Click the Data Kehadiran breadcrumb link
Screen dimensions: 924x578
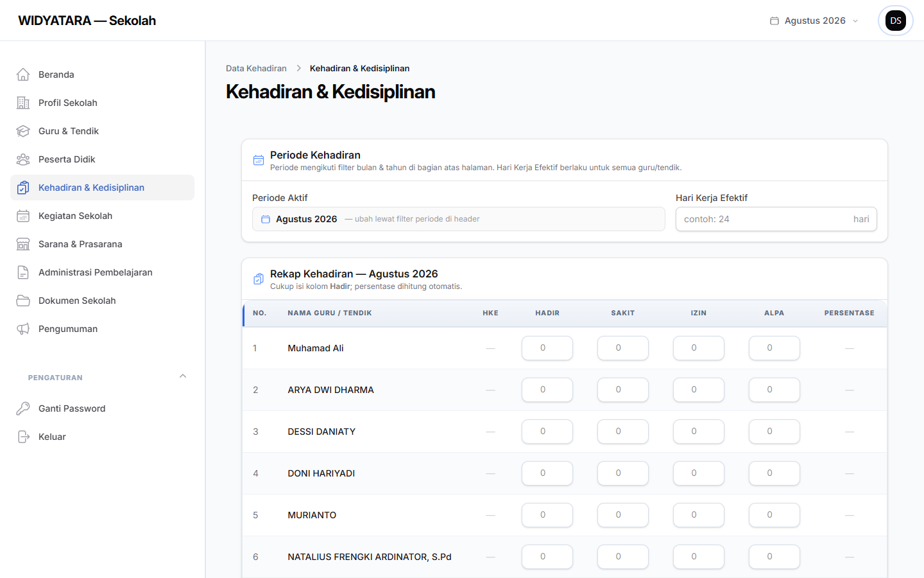[x=256, y=68]
